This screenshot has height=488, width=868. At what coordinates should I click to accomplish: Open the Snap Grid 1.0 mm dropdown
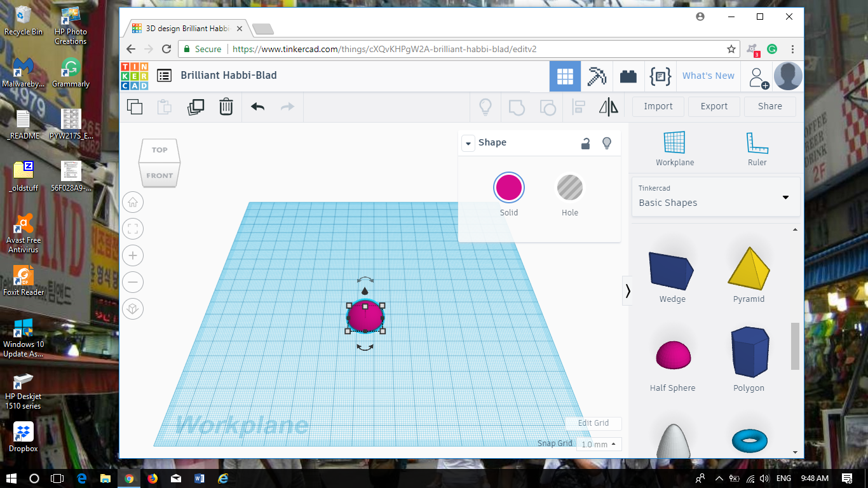599,444
